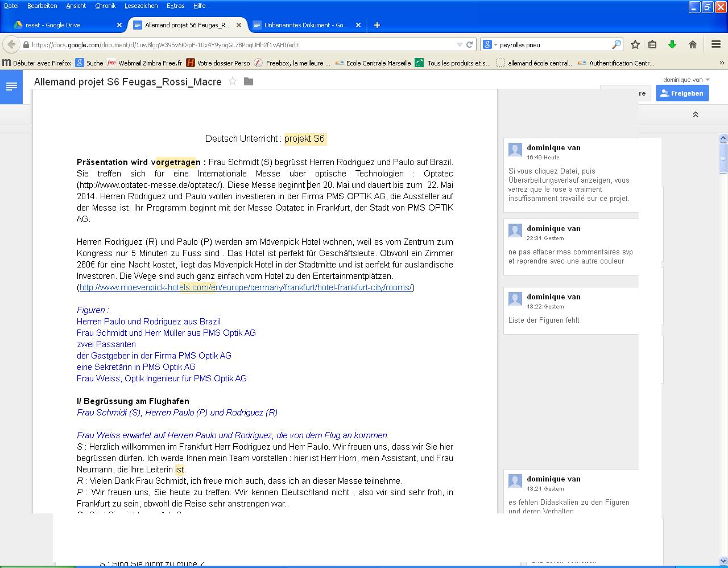Open Débuter avec Firefox bookmark
This screenshot has height=568, width=728.
pos(36,63)
